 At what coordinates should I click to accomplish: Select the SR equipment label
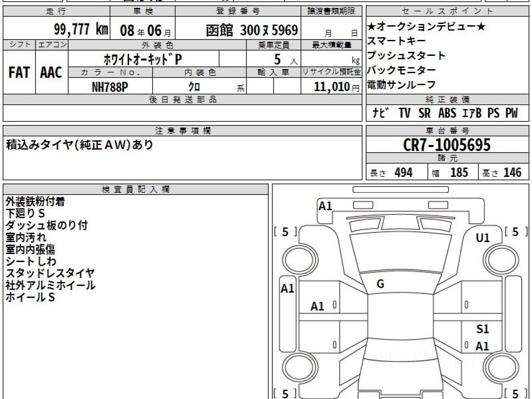(x=425, y=113)
